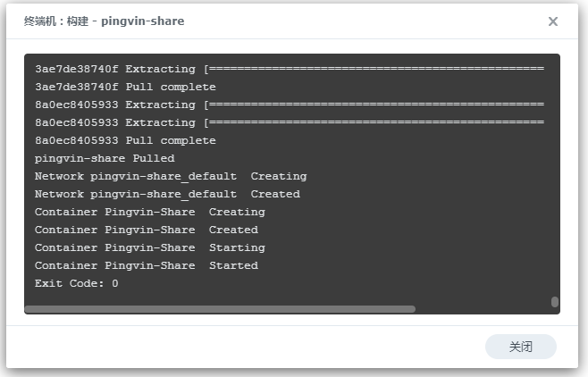Click the 'Network pingvin-share_default Creating' line
588x377 pixels.
170,176
